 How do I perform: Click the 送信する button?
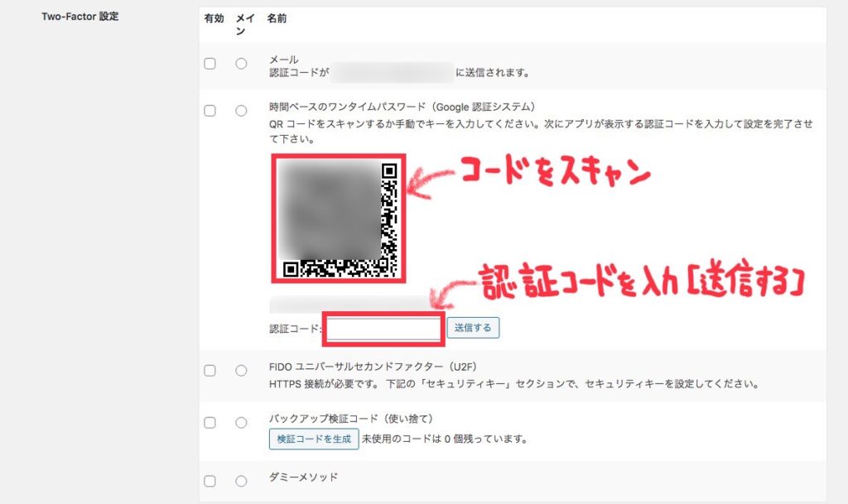[473, 328]
